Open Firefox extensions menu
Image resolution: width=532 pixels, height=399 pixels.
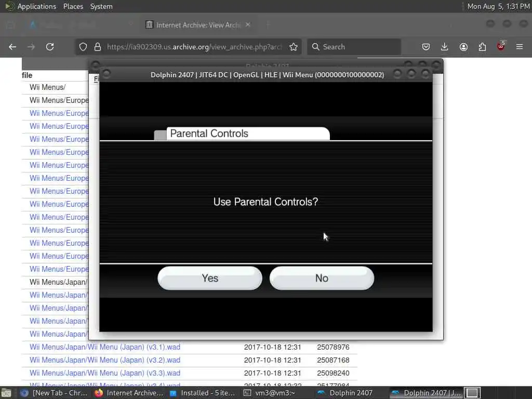pyautogui.click(x=482, y=47)
